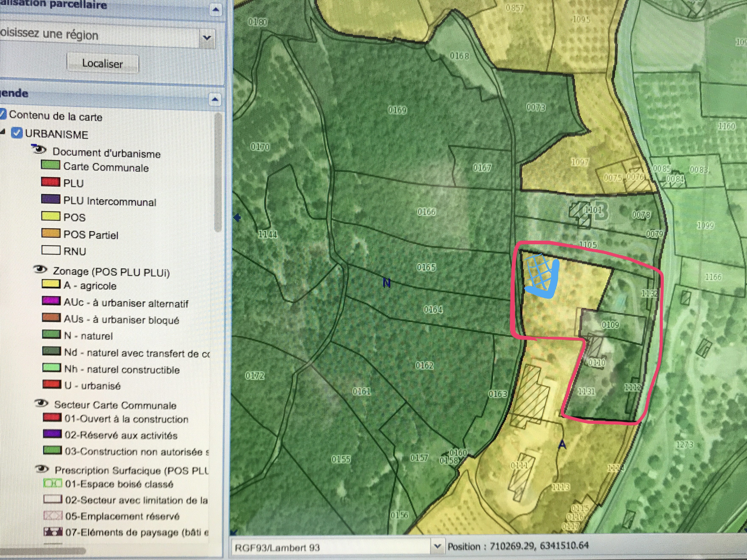
Task: Click the 'N - naturel' legend entry
Action: (x=88, y=336)
